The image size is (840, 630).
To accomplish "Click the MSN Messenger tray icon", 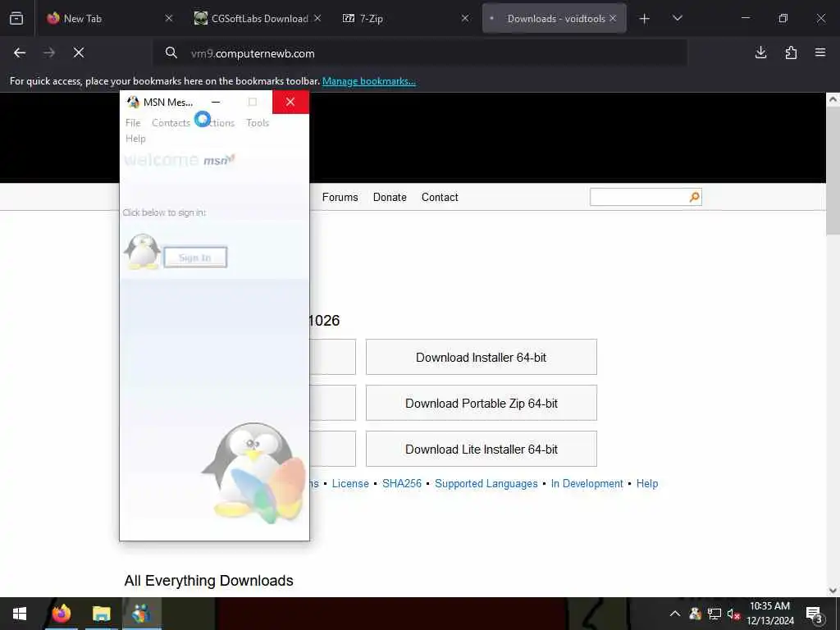I will click(695, 614).
